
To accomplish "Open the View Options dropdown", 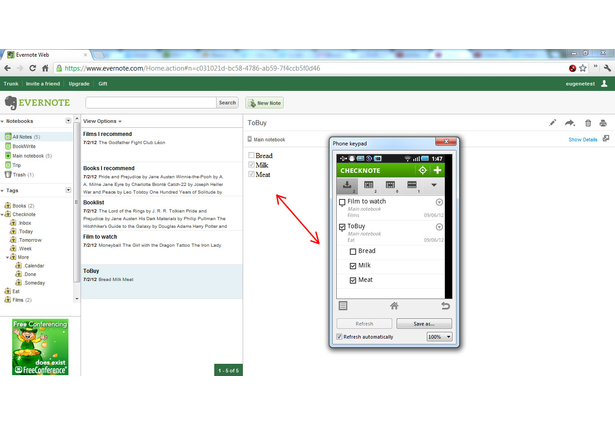I will [102, 121].
